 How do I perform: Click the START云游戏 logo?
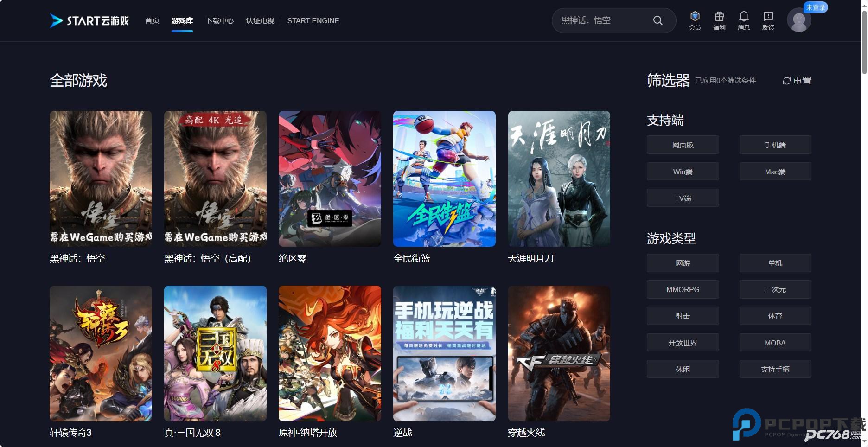click(89, 20)
